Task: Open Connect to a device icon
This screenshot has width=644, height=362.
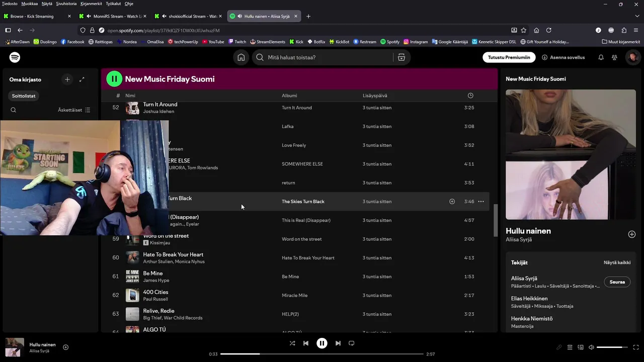Action: (581, 347)
